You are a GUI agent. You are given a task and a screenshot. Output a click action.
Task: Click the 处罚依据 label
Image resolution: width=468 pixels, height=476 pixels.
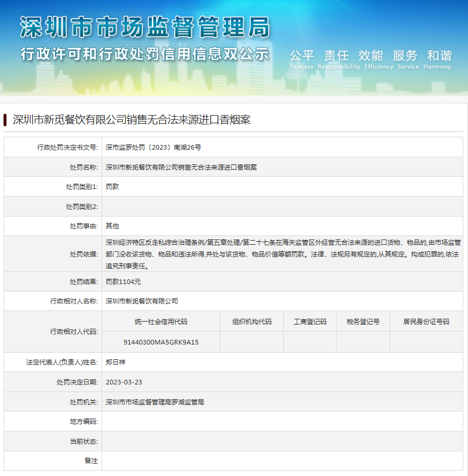[84, 254]
